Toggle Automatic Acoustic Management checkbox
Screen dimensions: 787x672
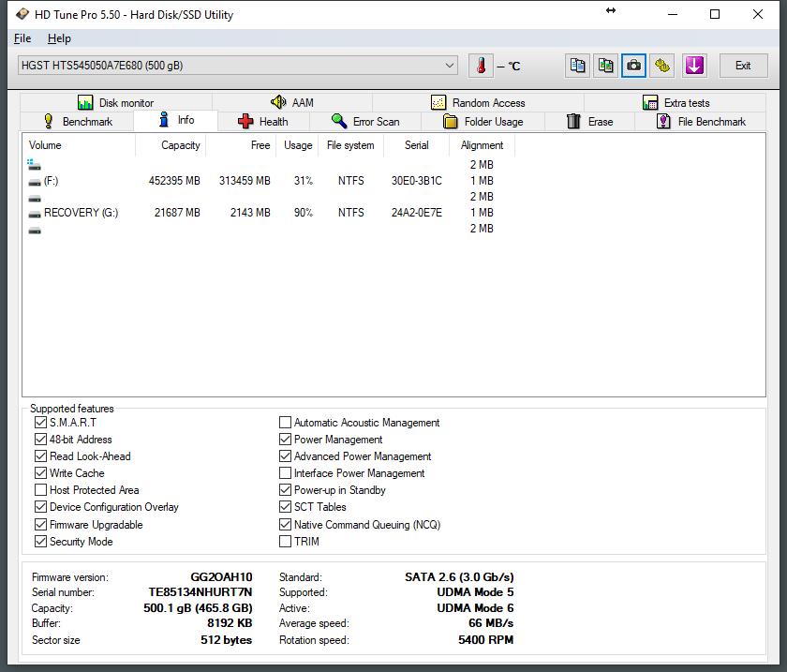coord(285,423)
